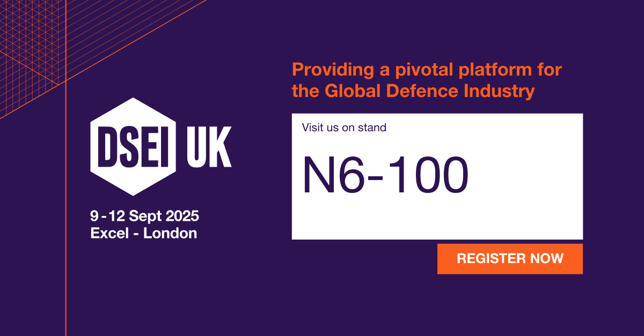Click the 'Visit us on stand' label
Image resolution: width=644 pixels, height=336 pixels.
click(344, 128)
